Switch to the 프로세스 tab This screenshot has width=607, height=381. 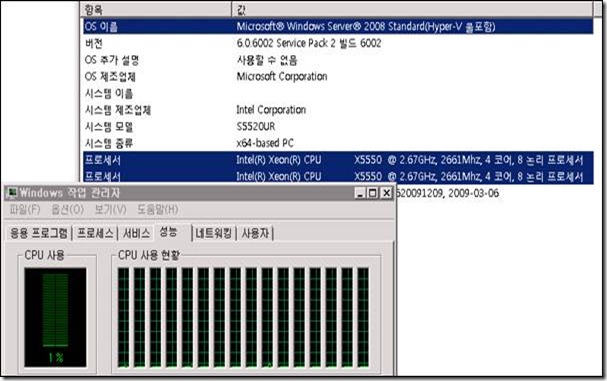coord(95,233)
